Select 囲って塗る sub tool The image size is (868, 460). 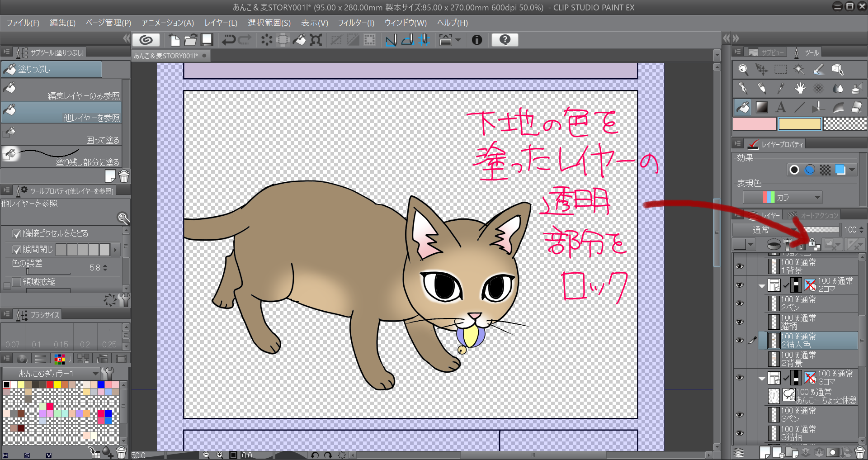(62, 134)
